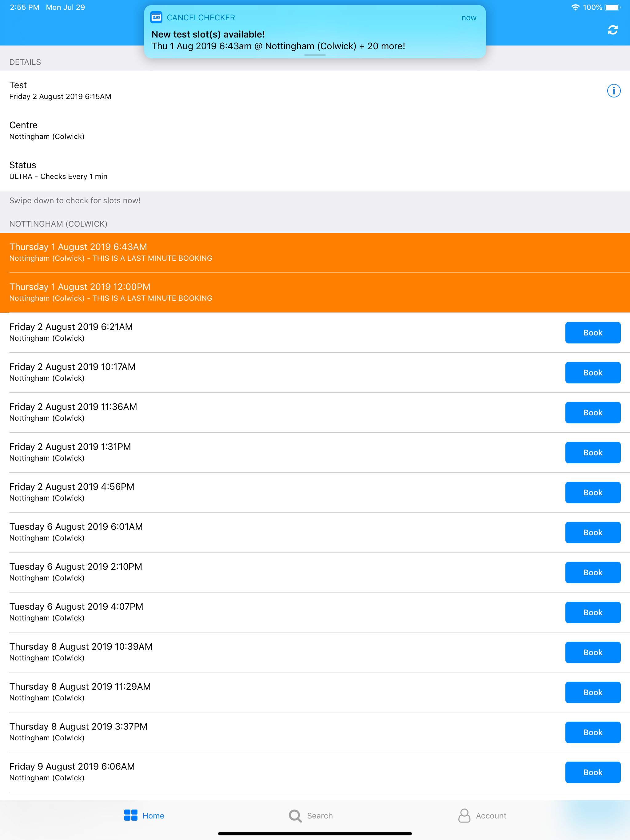Book Friday 9 August 6:06AM slot
Viewport: 630px width, 840px height.
point(593,772)
